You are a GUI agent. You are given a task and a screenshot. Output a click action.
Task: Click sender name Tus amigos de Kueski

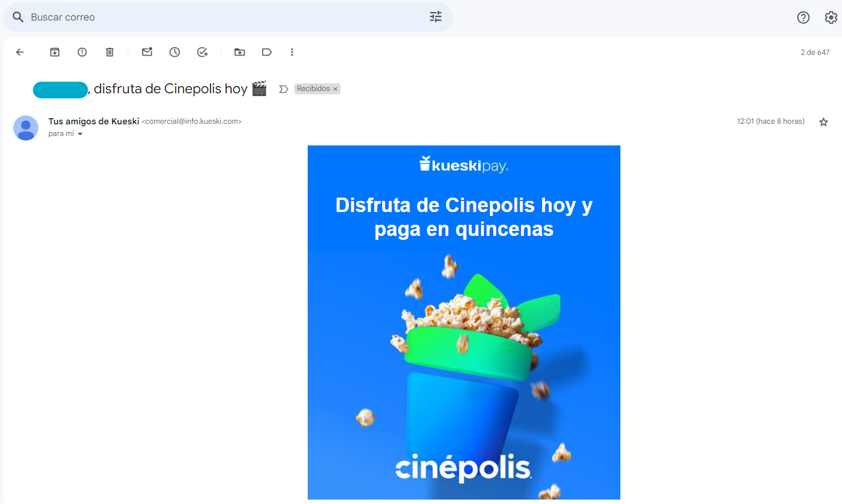[94, 121]
